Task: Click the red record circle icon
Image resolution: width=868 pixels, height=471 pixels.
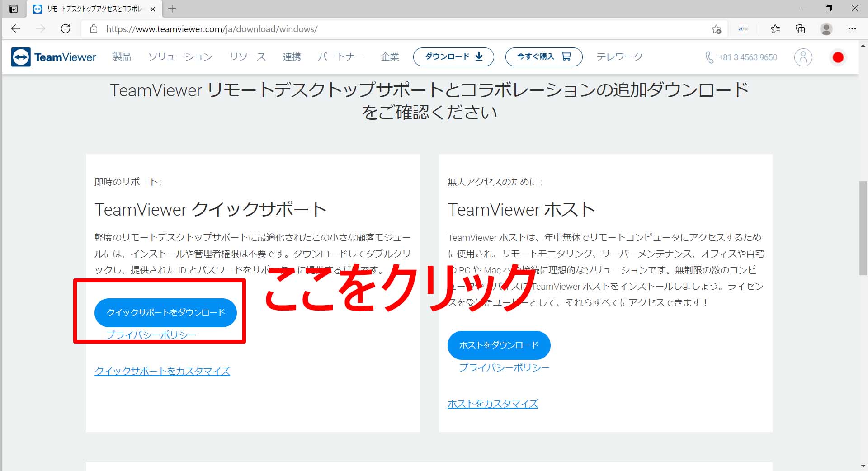Action: pos(838,57)
